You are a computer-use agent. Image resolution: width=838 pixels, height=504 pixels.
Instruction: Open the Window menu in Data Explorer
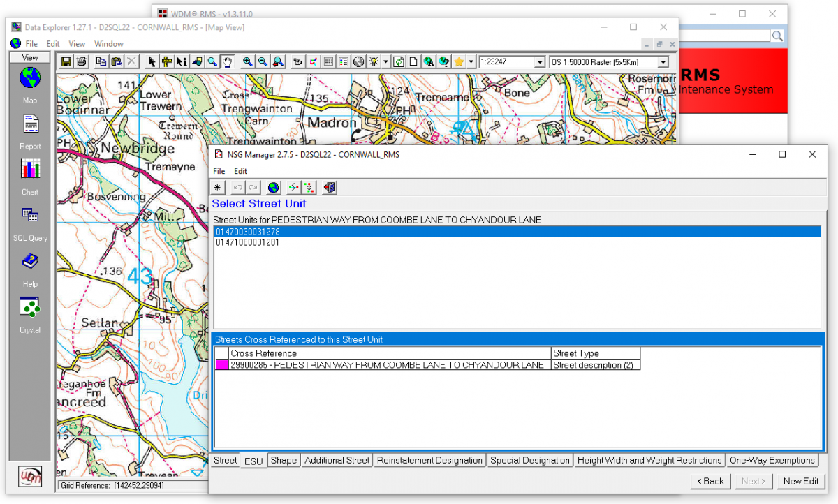[x=109, y=44]
